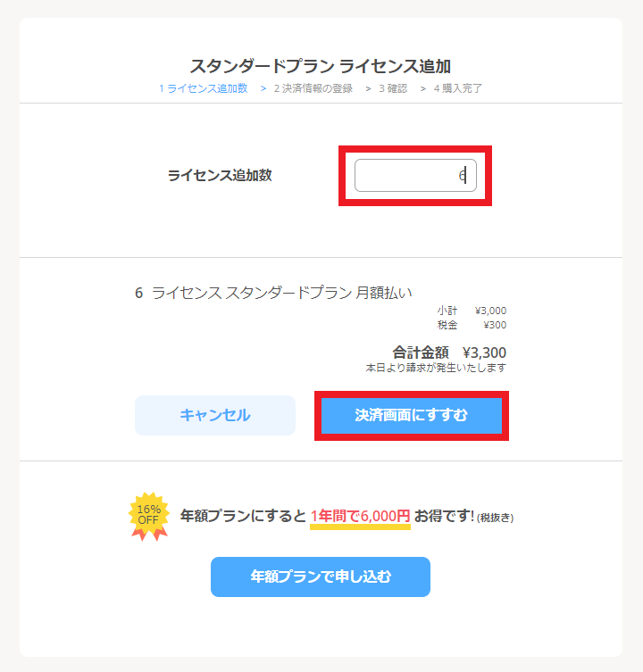Click the 16% OFF badge icon

(148, 516)
